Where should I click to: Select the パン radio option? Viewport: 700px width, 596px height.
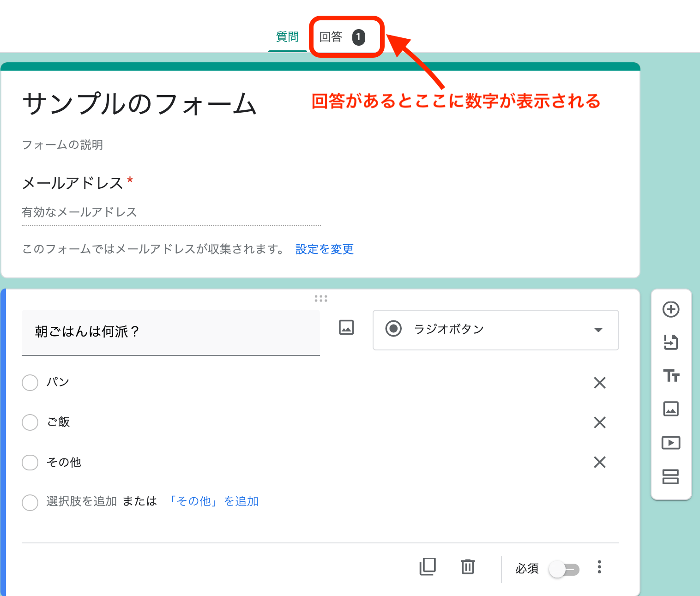click(x=30, y=383)
